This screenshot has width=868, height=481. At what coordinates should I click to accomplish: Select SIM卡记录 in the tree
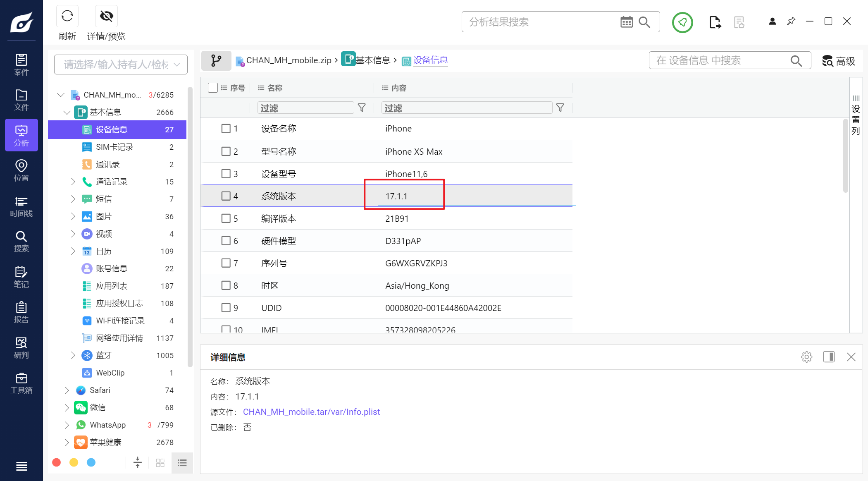[114, 147]
